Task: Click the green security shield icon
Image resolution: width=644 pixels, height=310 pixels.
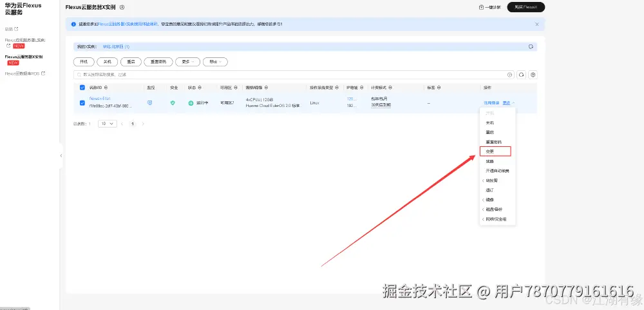Action: [173, 102]
